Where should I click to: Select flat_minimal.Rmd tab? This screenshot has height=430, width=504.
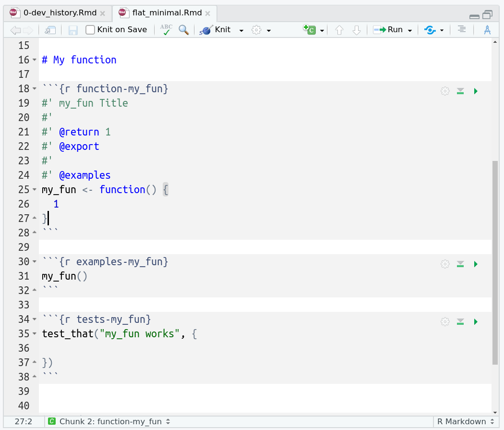pos(167,13)
